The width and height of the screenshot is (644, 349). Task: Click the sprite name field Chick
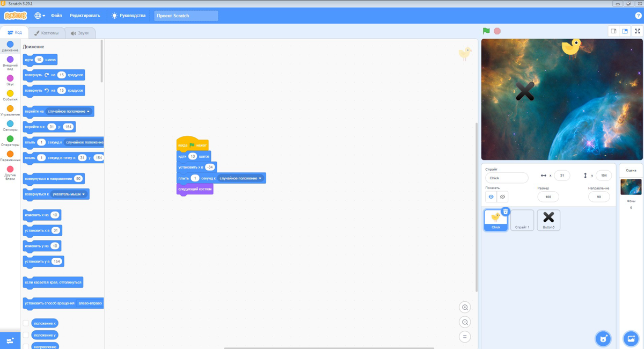click(x=507, y=178)
